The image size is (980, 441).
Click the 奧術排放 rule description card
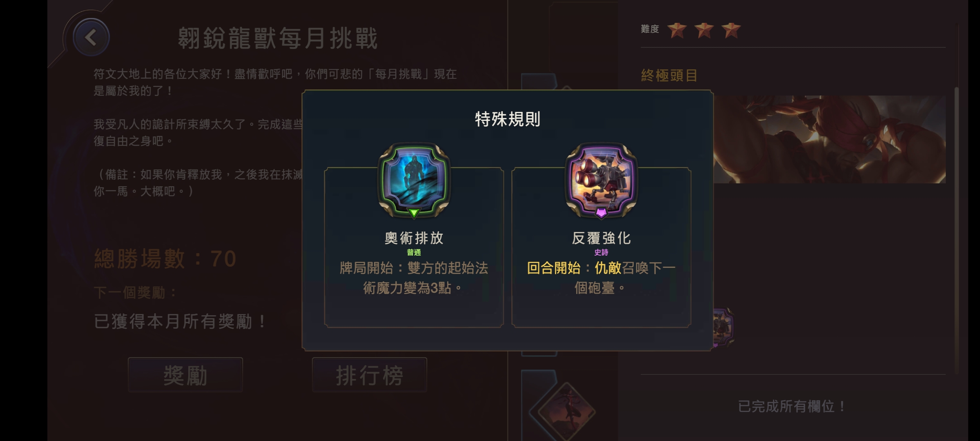point(414,247)
